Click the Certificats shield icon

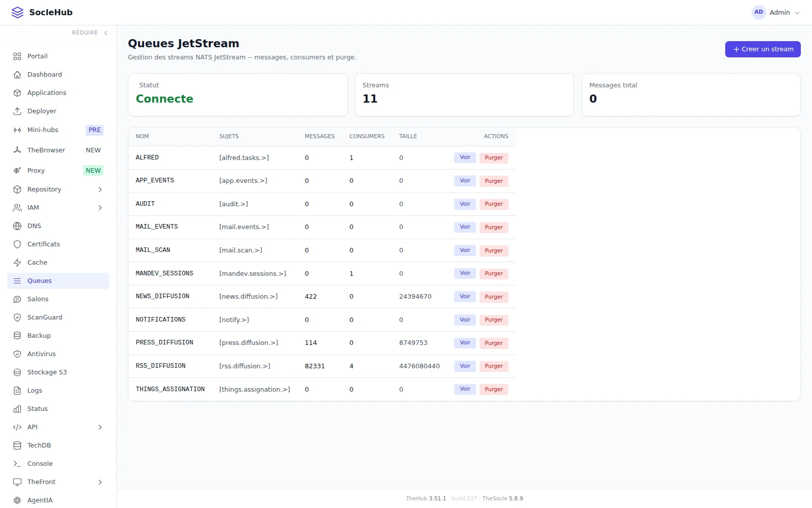coord(17,244)
